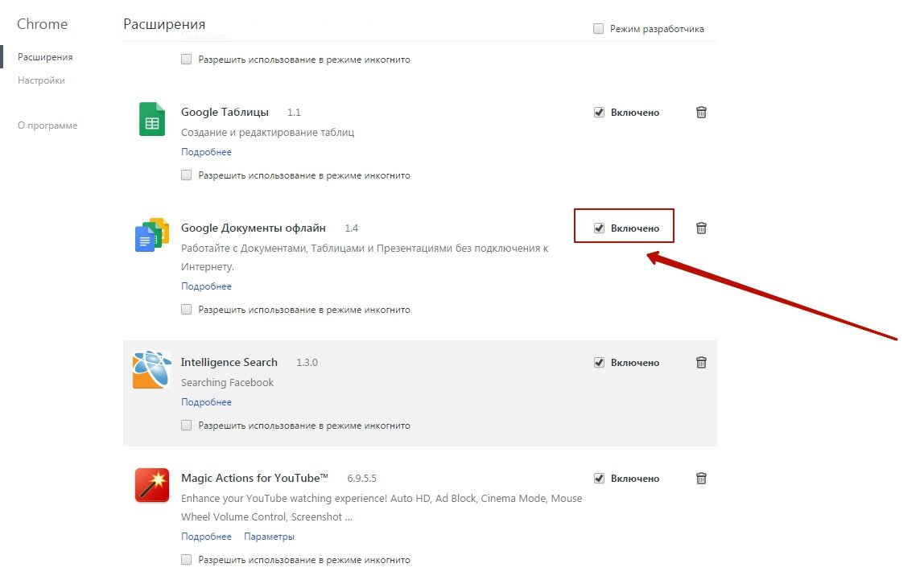Open Расширения in the left sidebar
The height and width of the screenshot is (580, 924).
tap(45, 57)
